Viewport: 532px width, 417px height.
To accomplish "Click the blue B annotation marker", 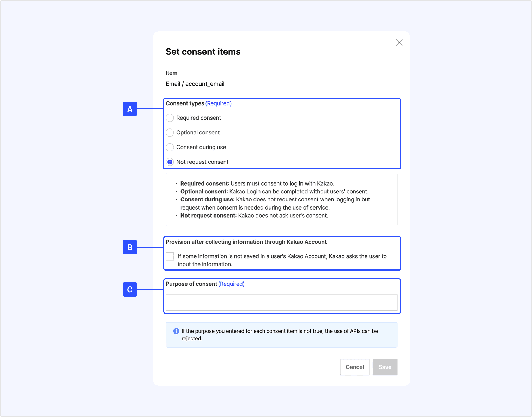I will click(130, 247).
